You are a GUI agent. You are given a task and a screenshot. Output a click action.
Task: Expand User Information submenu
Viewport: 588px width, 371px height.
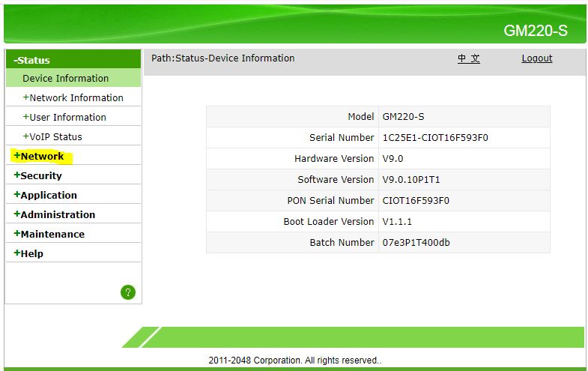64,118
